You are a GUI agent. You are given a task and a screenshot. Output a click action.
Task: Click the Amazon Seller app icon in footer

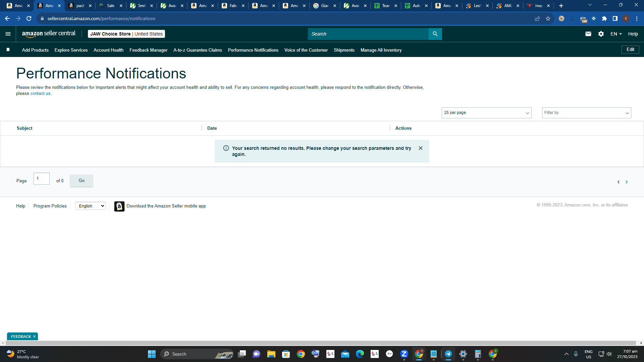pos(119,206)
